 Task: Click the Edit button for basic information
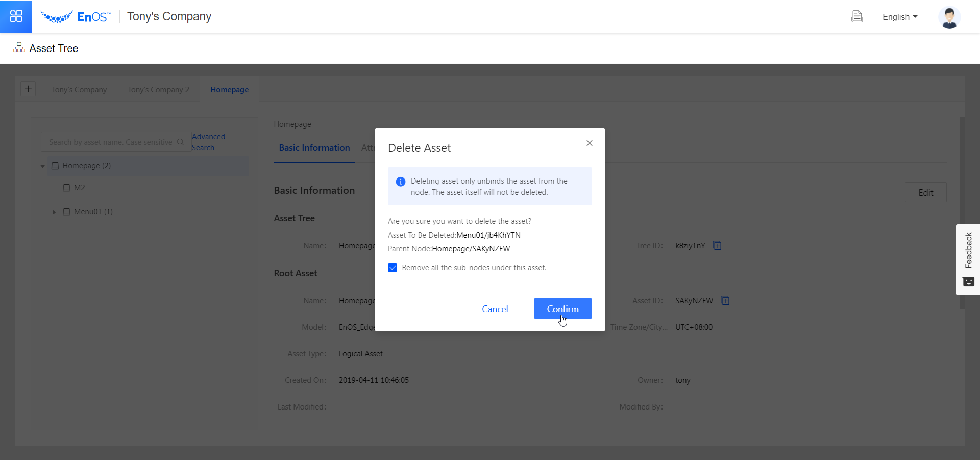(926, 192)
